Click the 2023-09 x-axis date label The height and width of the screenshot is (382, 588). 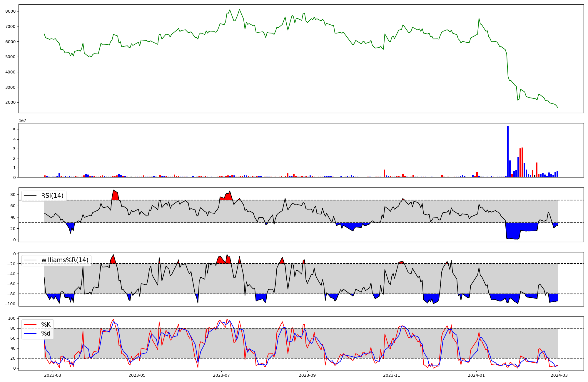tap(308, 375)
